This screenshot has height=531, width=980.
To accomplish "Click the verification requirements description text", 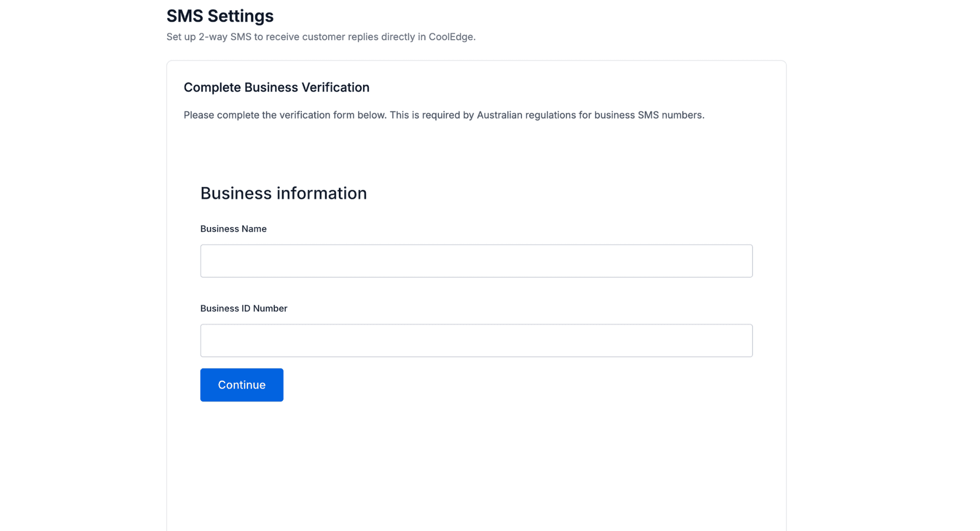I will point(444,115).
